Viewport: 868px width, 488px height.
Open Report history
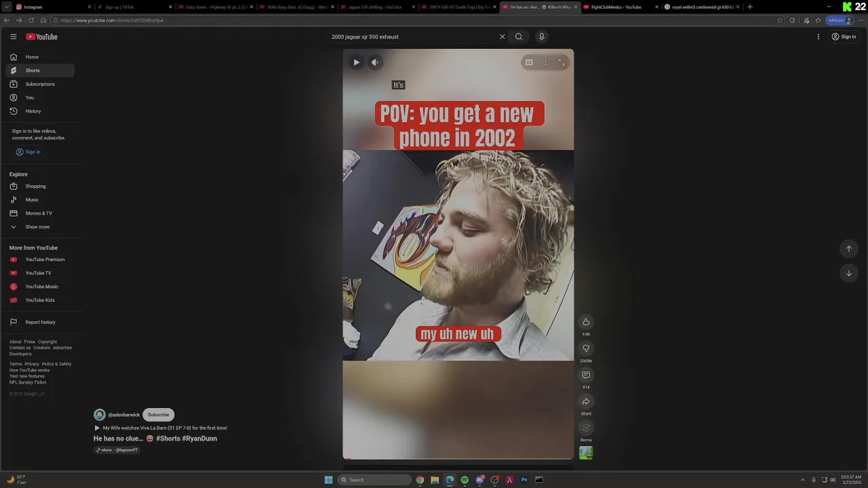click(40, 322)
